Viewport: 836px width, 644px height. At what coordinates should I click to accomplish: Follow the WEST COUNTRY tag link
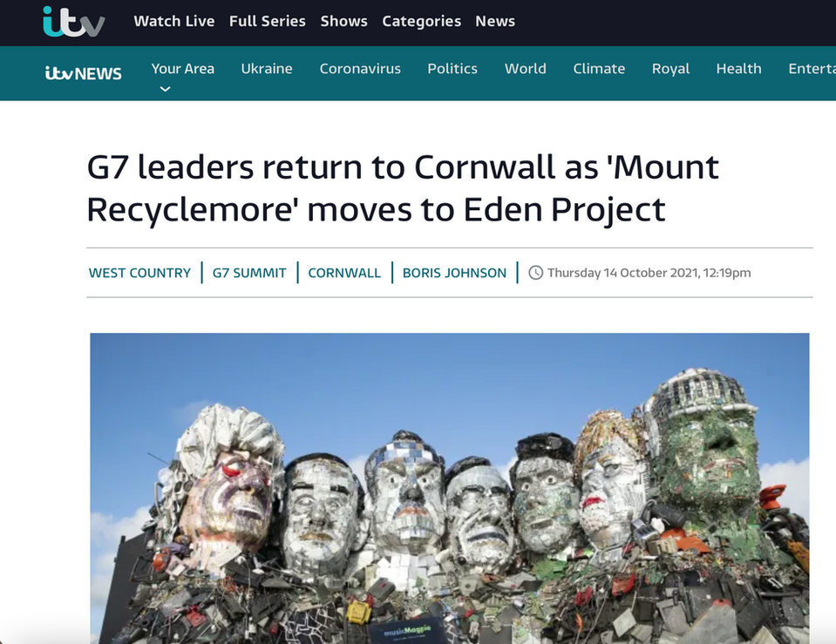[x=139, y=273]
